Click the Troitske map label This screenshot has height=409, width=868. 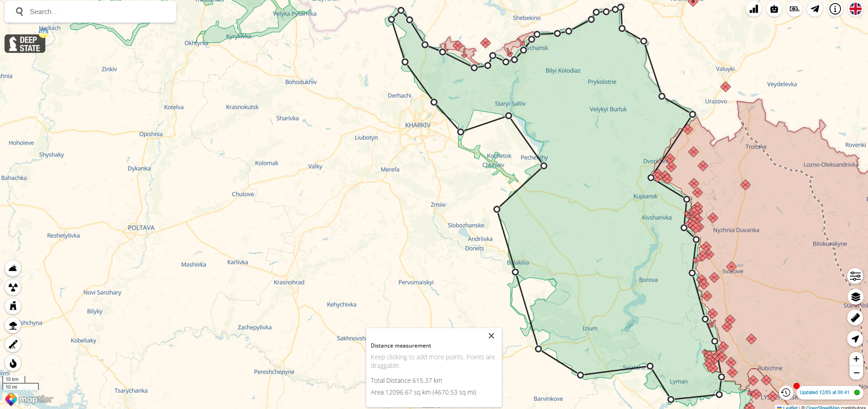click(x=756, y=147)
